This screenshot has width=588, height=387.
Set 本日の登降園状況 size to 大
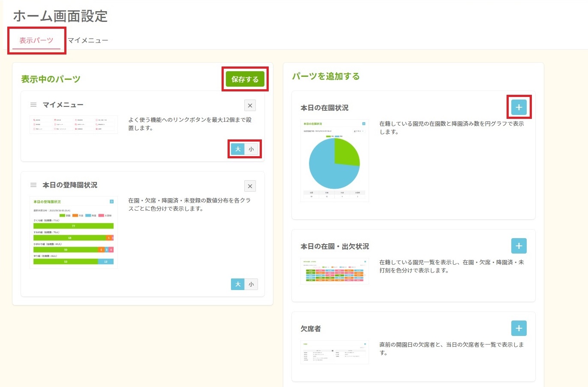tap(238, 284)
